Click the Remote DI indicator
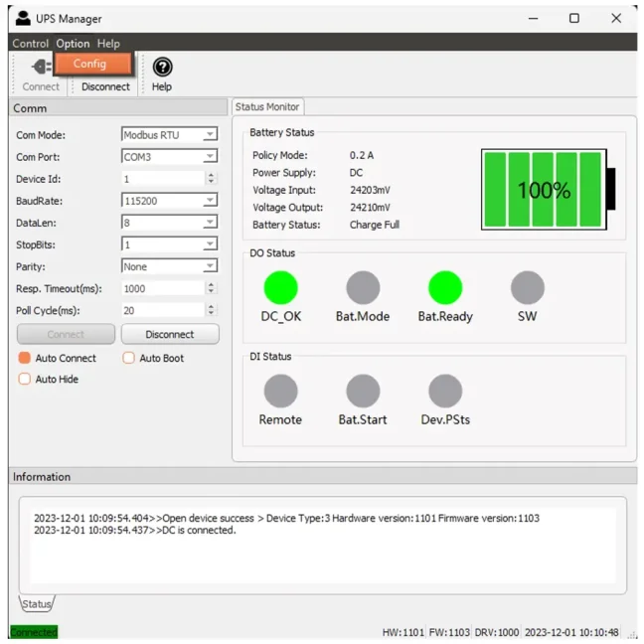 (280, 391)
